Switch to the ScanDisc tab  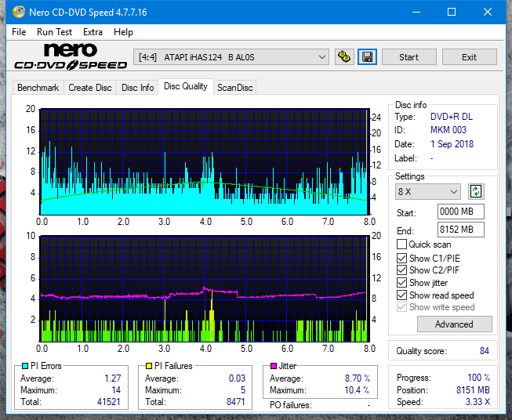tap(235, 88)
